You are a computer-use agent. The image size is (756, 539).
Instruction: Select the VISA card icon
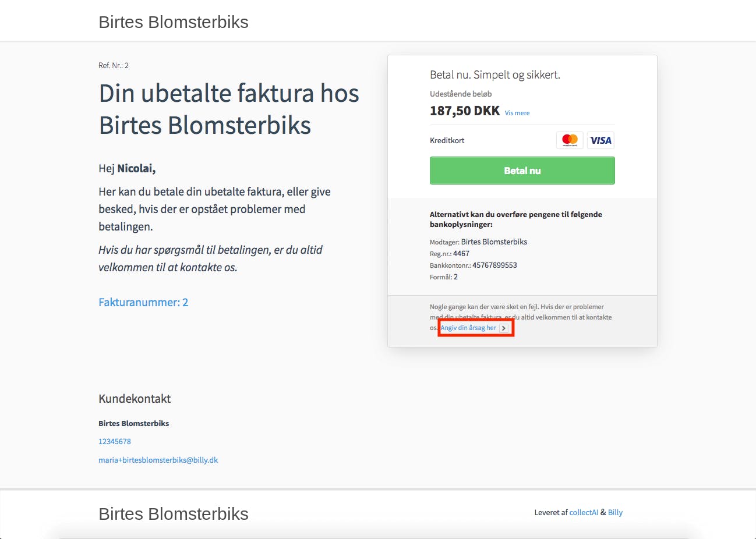point(600,140)
